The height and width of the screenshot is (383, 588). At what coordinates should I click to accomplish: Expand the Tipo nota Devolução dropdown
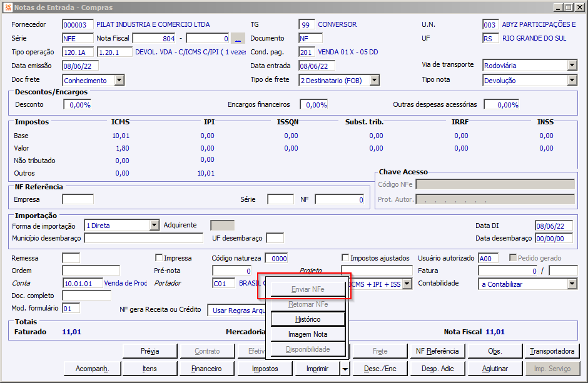(572, 80)
